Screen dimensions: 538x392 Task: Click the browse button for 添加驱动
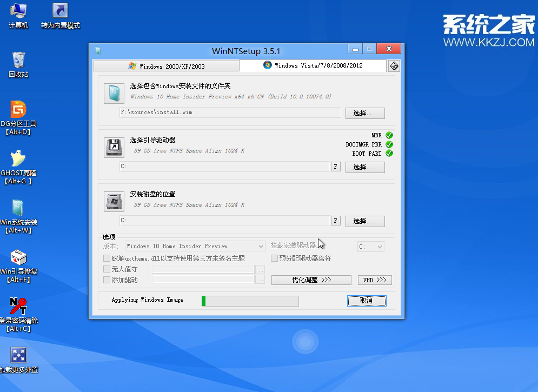tap(261, 280)
